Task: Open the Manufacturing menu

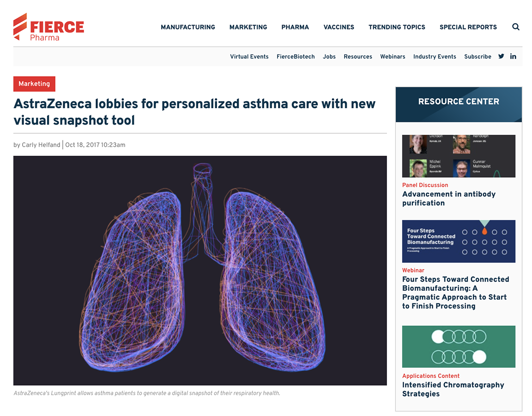Action: pos(188,27)
